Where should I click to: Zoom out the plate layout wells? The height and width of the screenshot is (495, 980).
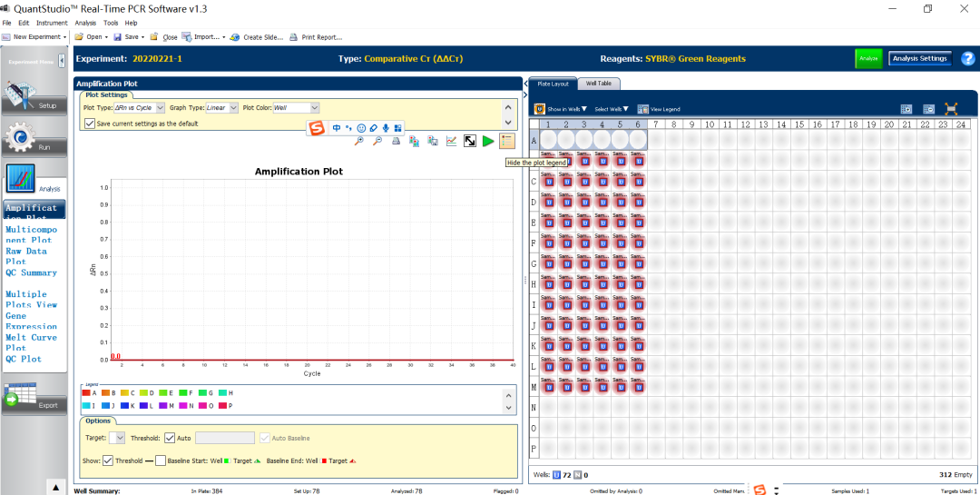pyautogui.click(x=929, y=109)
